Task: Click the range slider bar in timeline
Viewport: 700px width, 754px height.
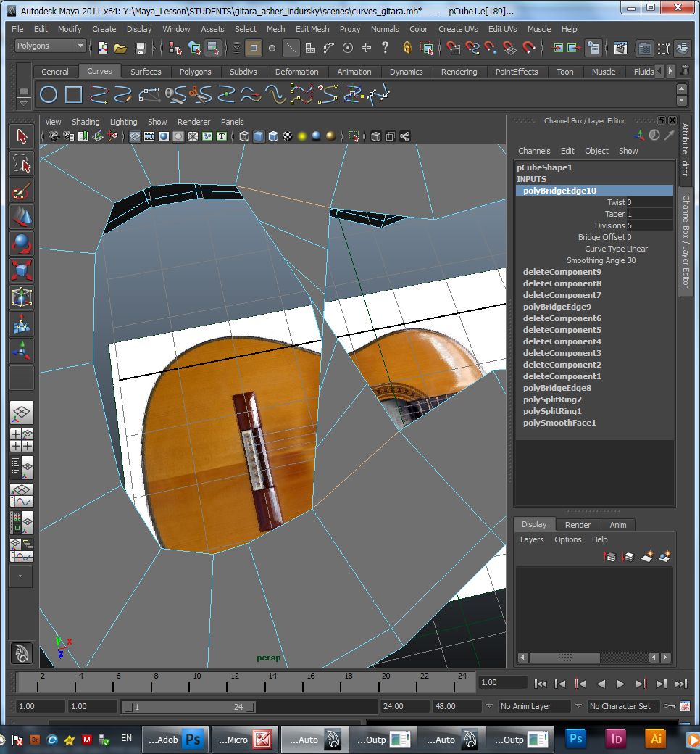Action: pyautogui.click(x=188, y=707)
